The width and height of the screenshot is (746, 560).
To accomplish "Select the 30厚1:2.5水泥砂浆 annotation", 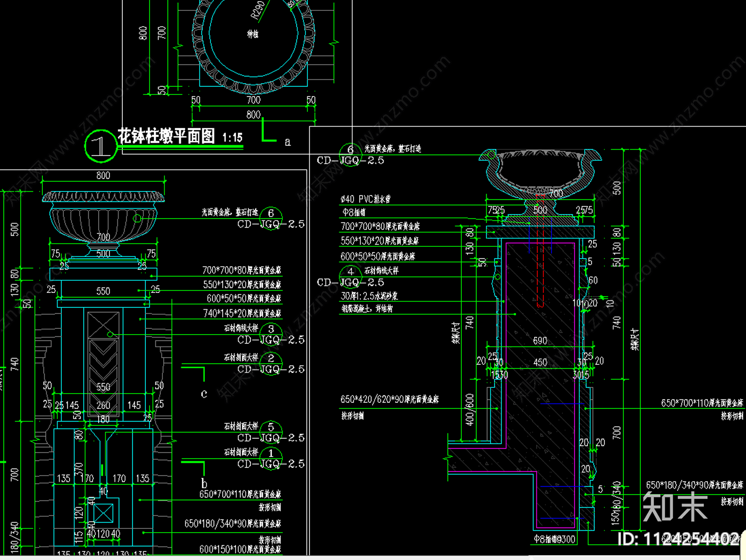I will pyautogui.click(x=369, y=296).
